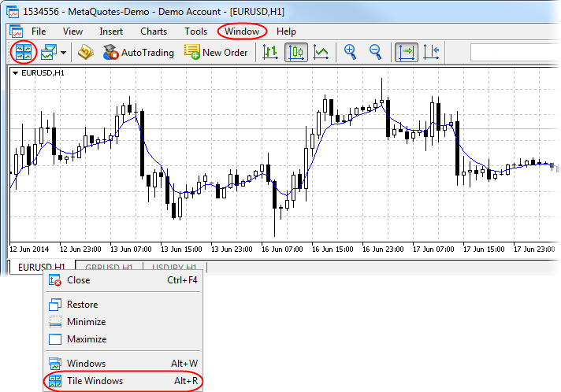Click the 13 Jun 07:00 time axis label

pyautogui.click(x=131, y=249)
